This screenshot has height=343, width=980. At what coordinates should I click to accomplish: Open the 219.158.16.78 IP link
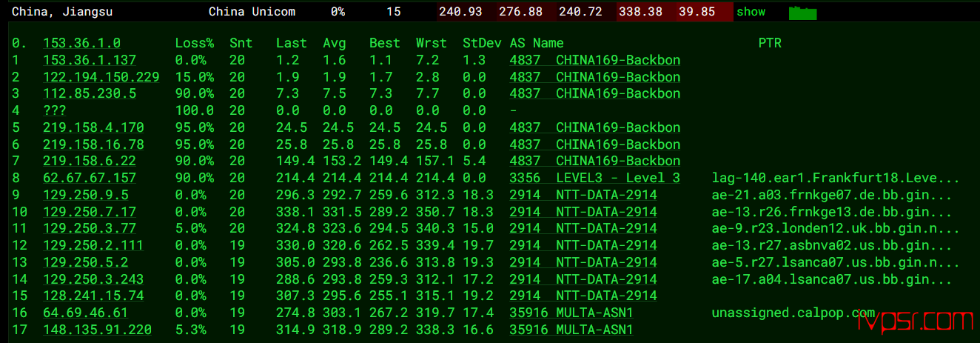coord(93,144)
